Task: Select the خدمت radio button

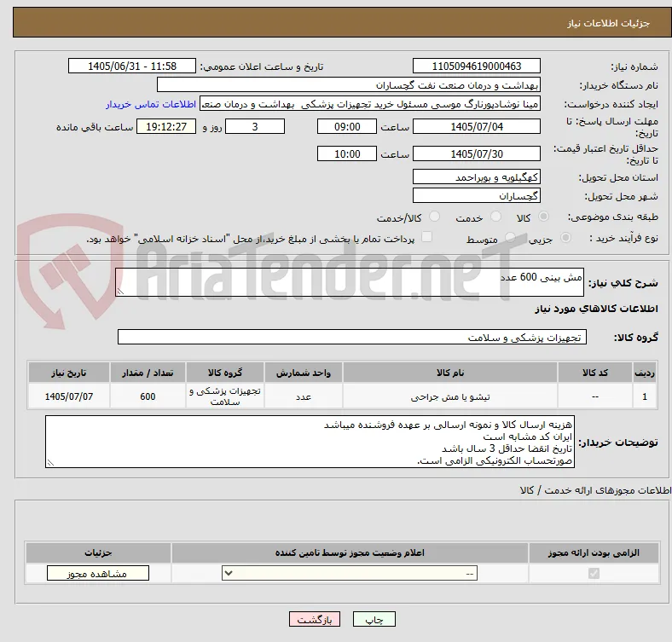Action: tap(495, 217)
